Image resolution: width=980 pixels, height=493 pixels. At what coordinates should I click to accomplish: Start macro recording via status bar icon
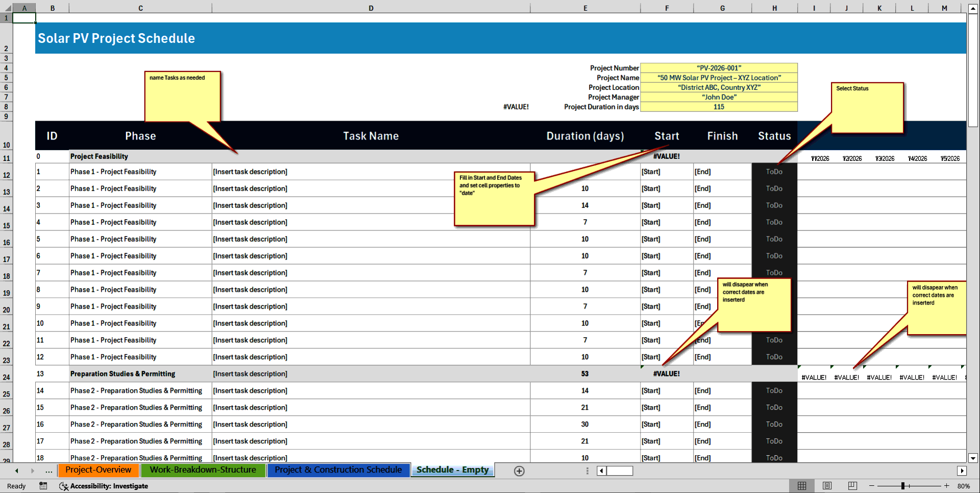click(43, 486)
